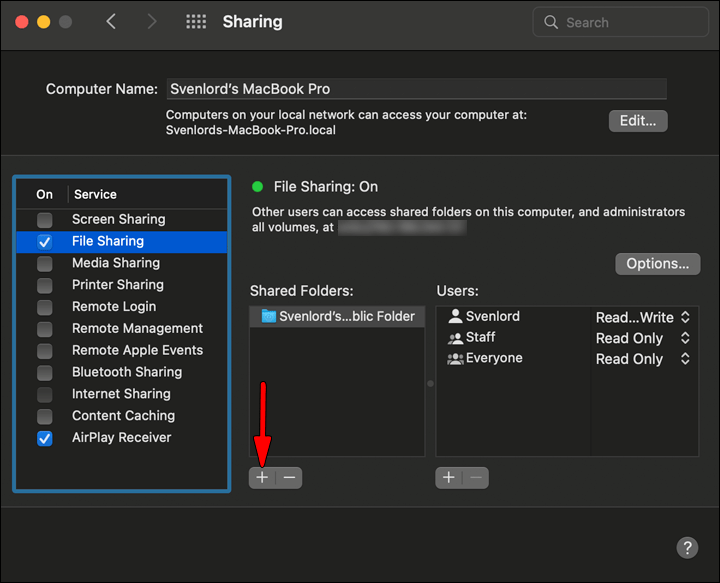Click the magnifier icon in Search
Image resolution: width=720 pixels, height=583 pixels.
click(x=551, y=22)
